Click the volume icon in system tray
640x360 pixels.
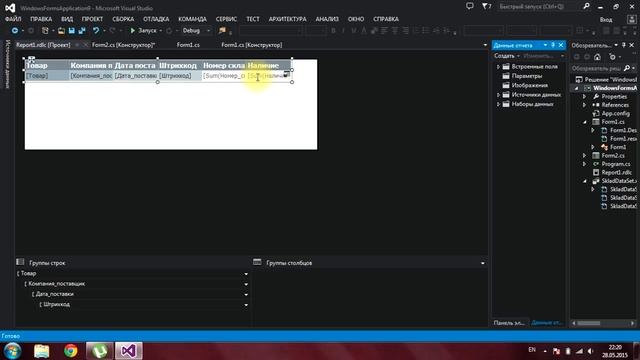click(x=591, y=351)
